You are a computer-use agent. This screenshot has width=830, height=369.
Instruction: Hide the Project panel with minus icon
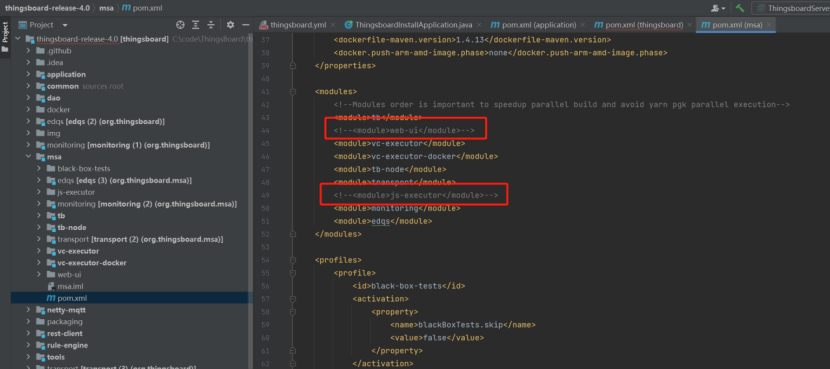point(246,25)
